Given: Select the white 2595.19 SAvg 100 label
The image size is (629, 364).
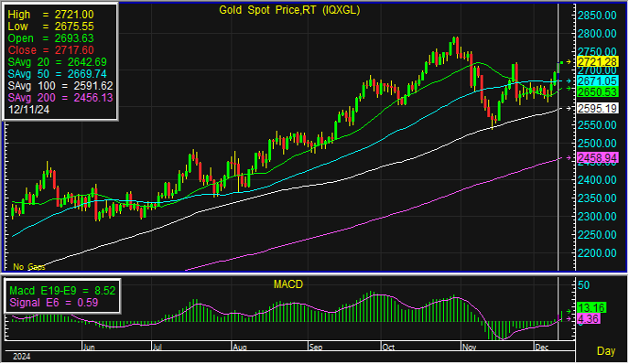Looking at the screenshot, I should click(x=597, y=108).
